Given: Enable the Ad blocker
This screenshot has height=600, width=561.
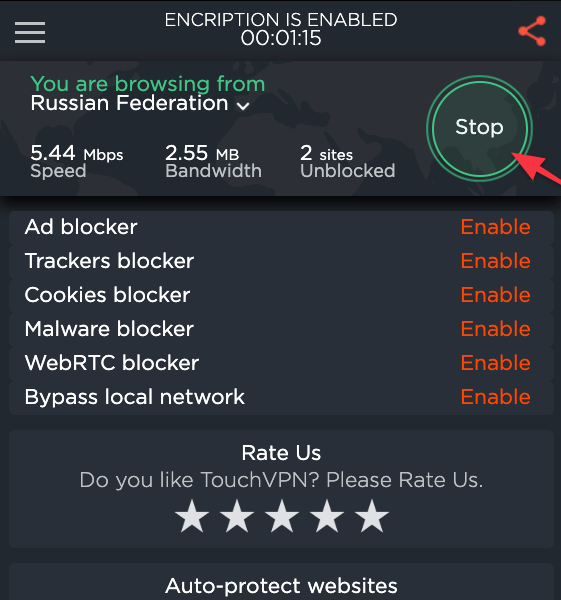Looking at the screenshot, I should pos(496,227).
